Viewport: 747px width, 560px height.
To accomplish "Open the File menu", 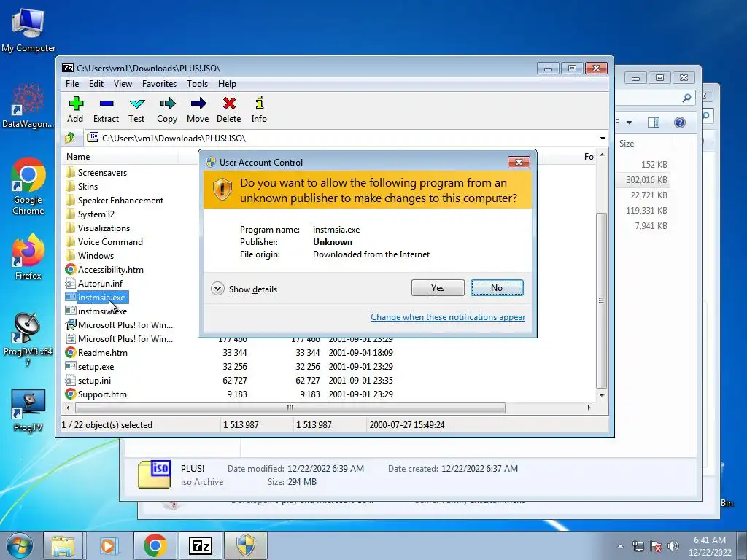I will coord(72,84).
